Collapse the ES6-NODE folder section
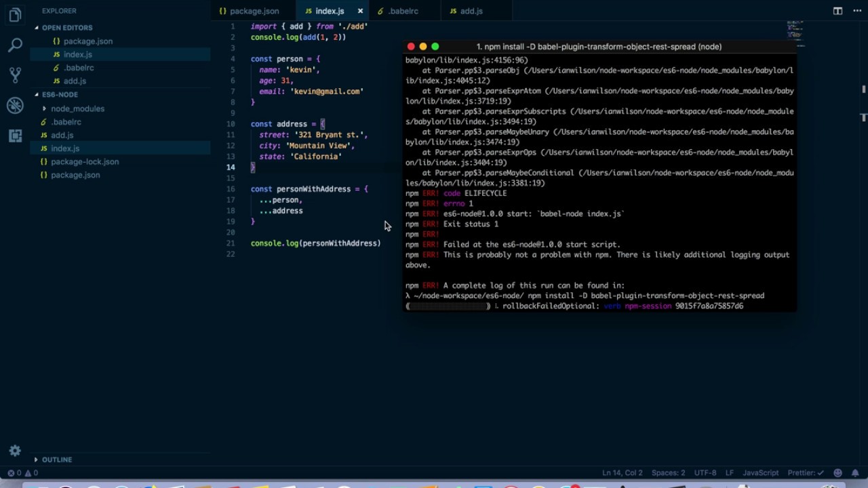The image size is (868, 488). [x=60, y=95]
